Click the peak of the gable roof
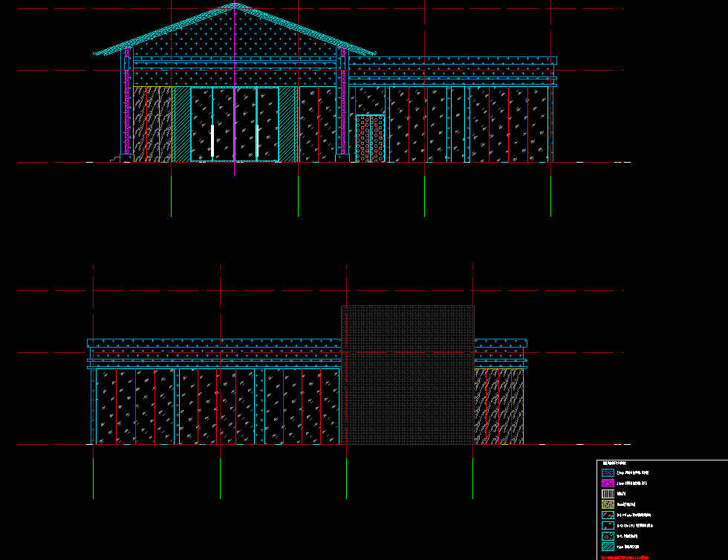This screenshot has width=728, height=560. [235, 4]
